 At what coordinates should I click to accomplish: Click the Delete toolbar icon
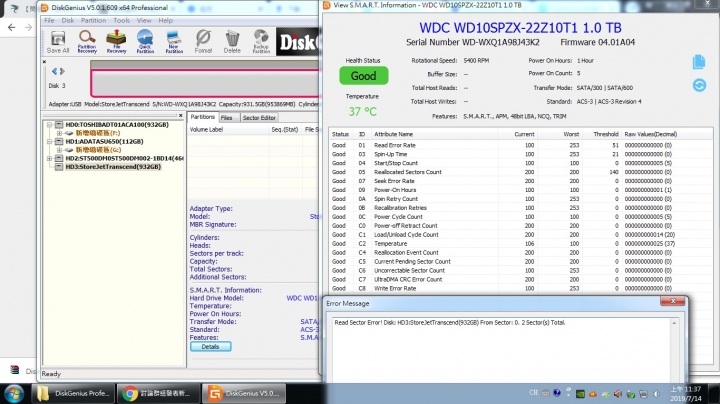pyautogui.click(x=232, y=42)
